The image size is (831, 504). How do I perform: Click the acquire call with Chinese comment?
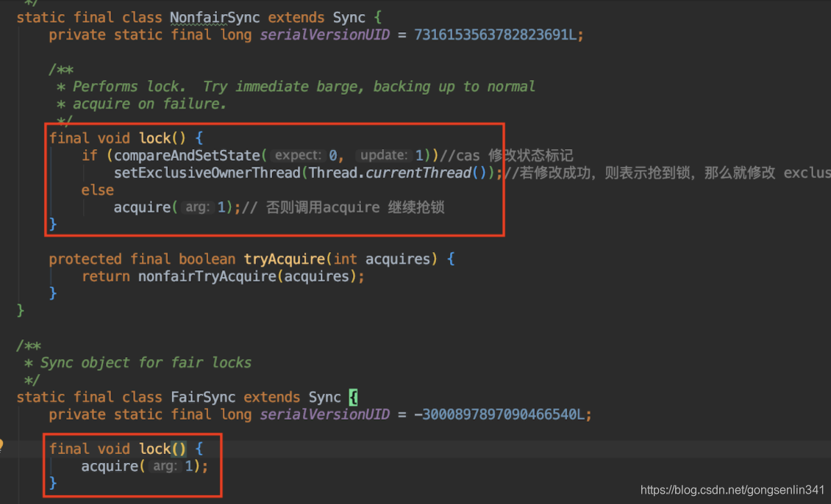[142, 207]
